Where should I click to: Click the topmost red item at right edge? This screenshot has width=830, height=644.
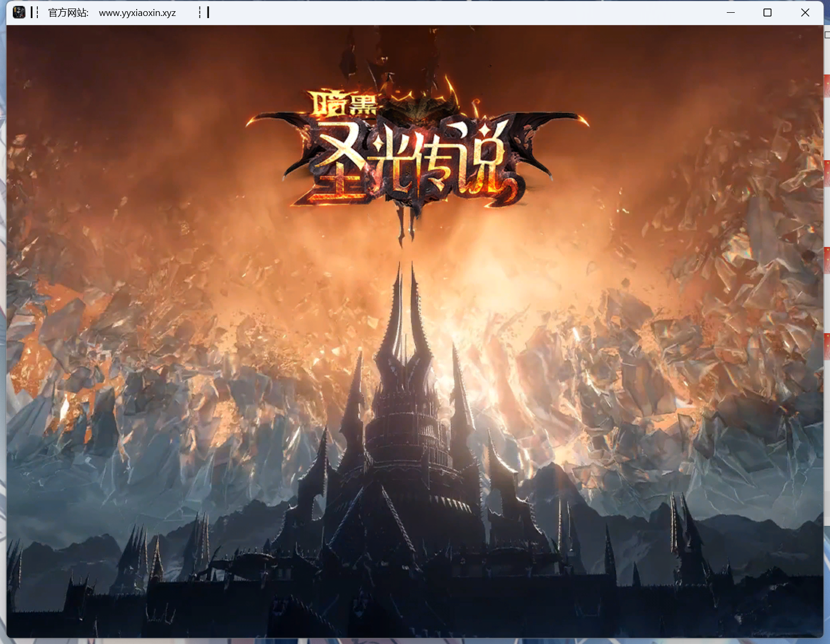pyautogui.click(x=827, y=86)
